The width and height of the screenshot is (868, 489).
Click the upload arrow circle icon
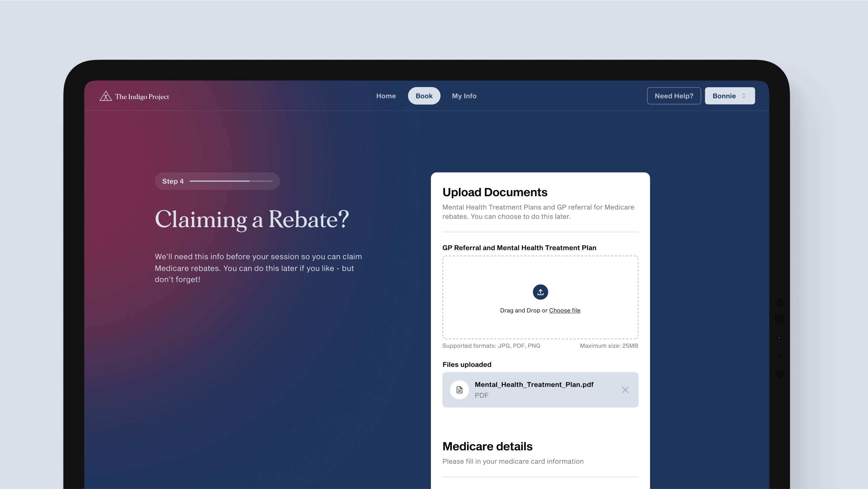pyautogui.click(x=540, y=292)
